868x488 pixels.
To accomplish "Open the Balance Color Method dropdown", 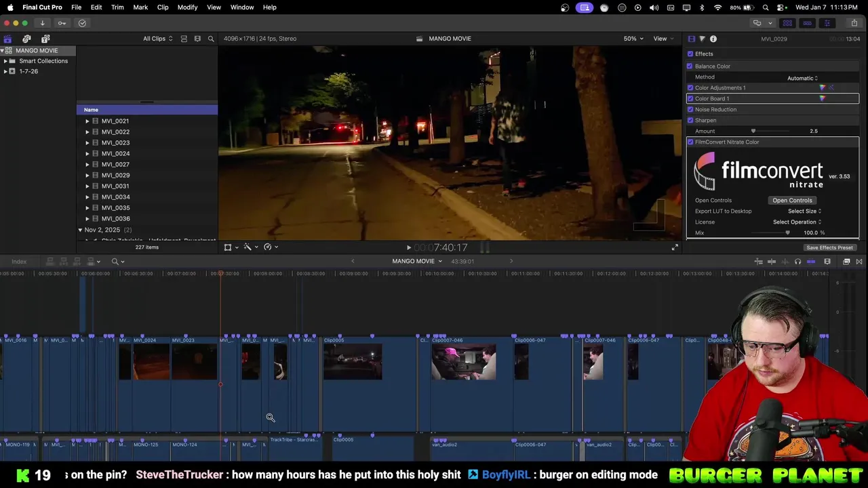I will tap(803, 78).
